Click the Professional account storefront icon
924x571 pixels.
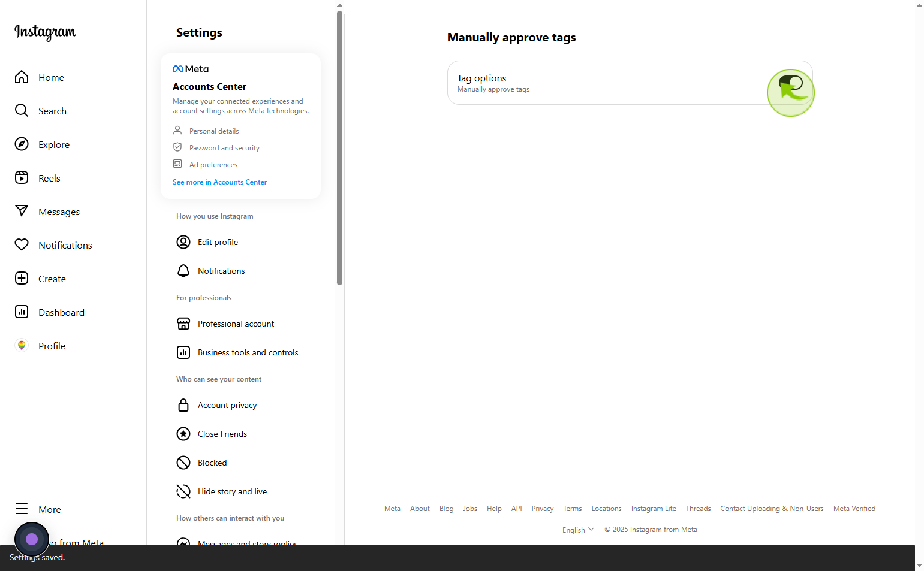[183, 324]
